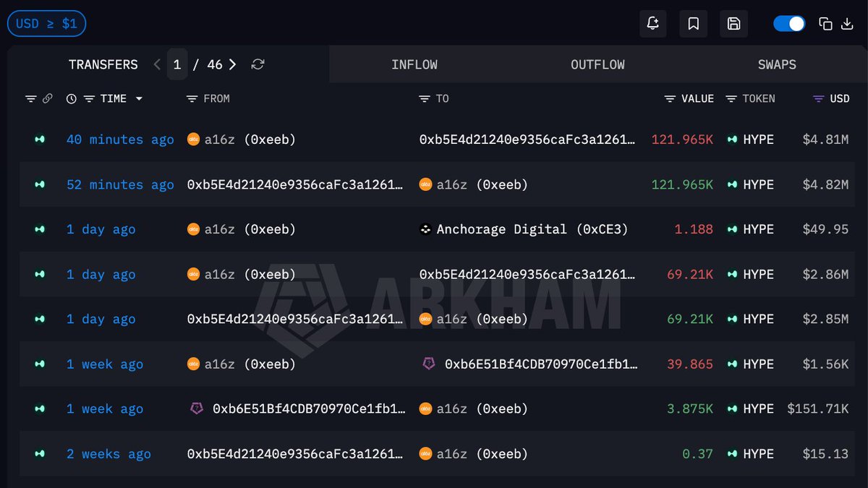Open the FROM column filter
868x488 pixels.
click(192, 99)
